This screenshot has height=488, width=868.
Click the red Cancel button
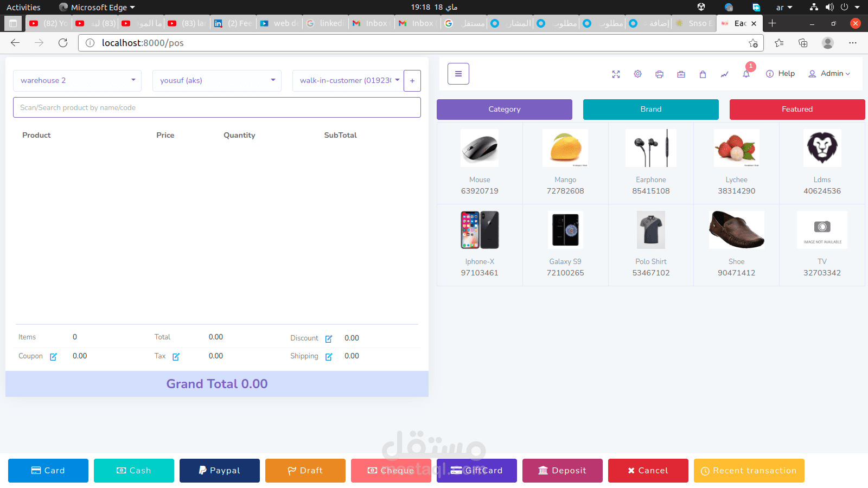pos(648,471)
